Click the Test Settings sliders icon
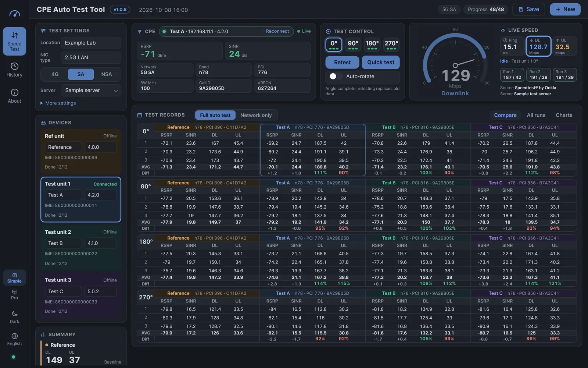Viewport: 588px width, 368px height. [x=43, y=31]
